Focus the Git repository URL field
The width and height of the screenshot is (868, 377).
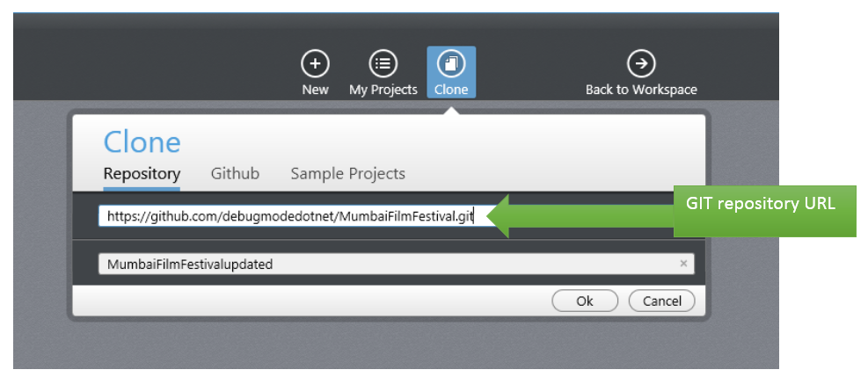(x=290, y=216)
